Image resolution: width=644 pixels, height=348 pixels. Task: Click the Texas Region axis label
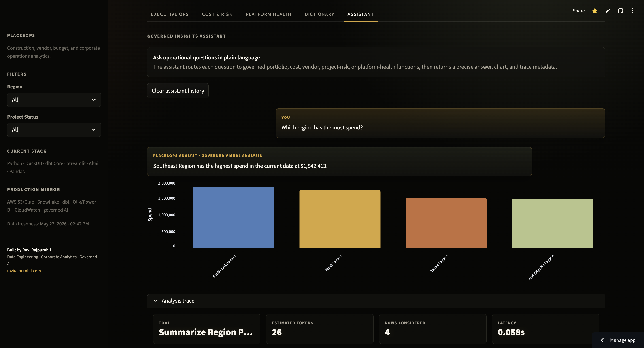(439, 263)
